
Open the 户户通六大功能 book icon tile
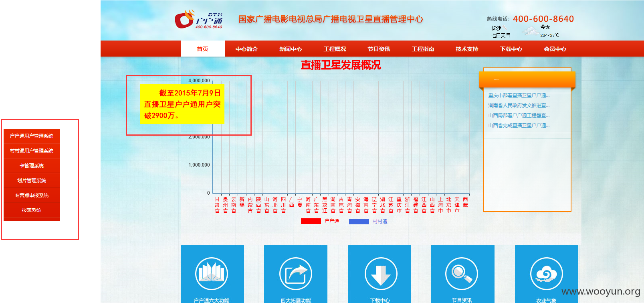point(212,274)
